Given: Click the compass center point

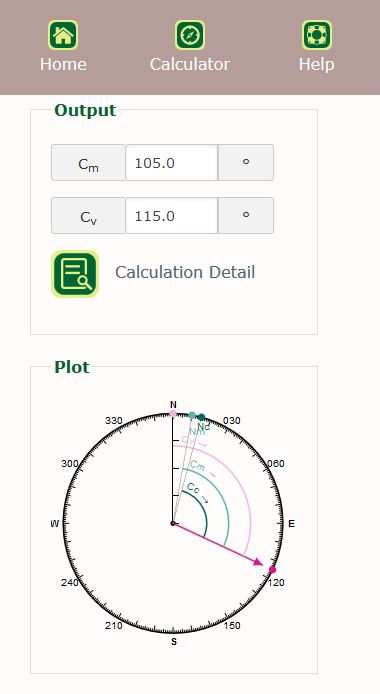Looking at the screenshot, I should (173, 523).
